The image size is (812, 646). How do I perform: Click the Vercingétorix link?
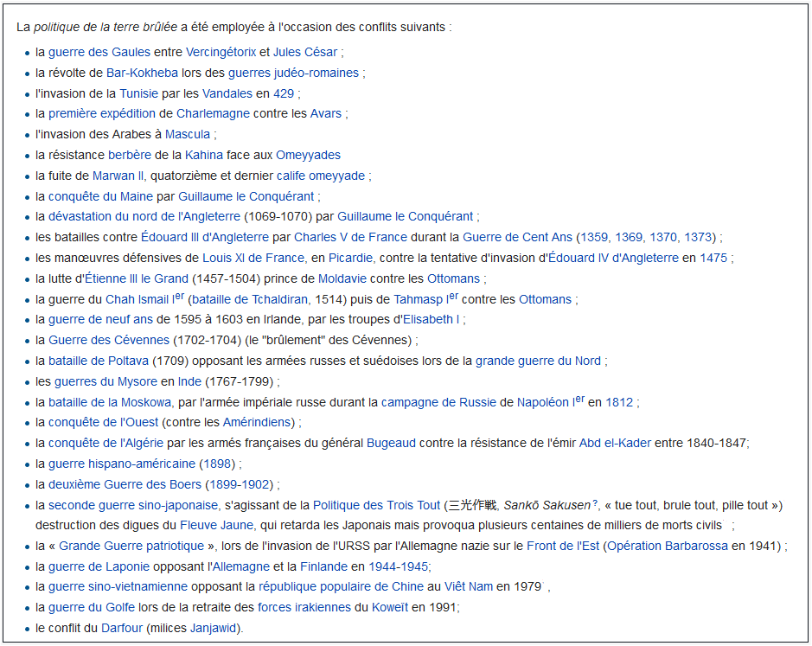pyautogui.click(x=221, y=53)
